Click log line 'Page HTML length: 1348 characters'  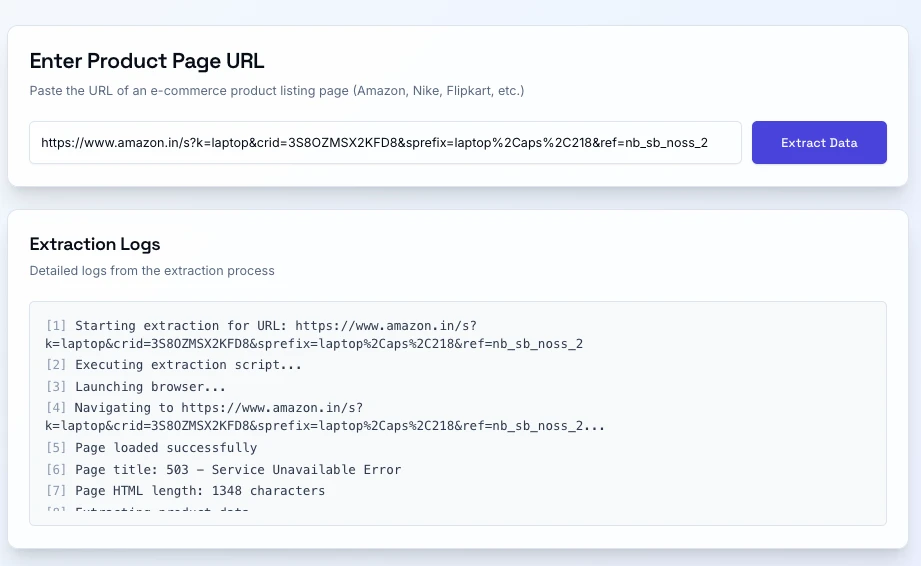point(185,491)
